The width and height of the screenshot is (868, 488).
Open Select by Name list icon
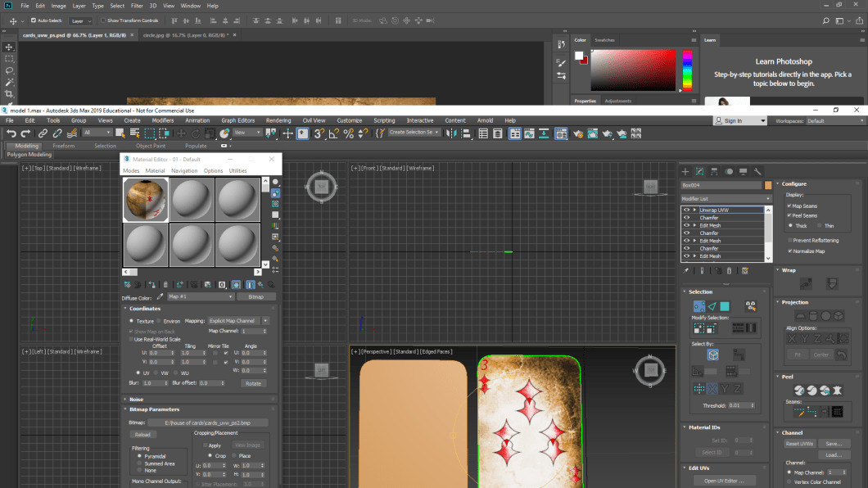[x=134, y=133]
